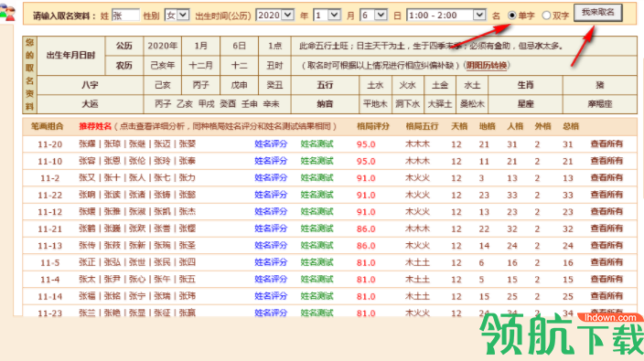This screenshot has width=644, height=361.
Task: Click 姓名测试 in the 11-12 row
Action: [x=317, y=212]
